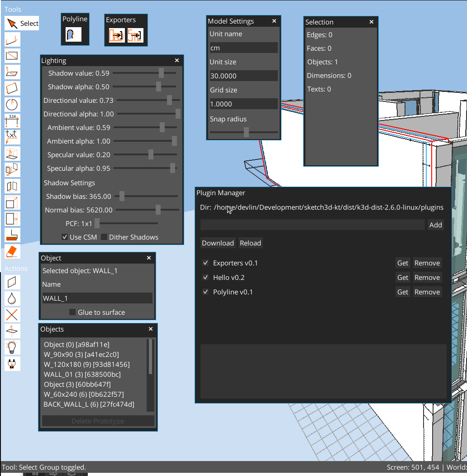Click Download in the Plugin Manager

[x=218, y=243]
